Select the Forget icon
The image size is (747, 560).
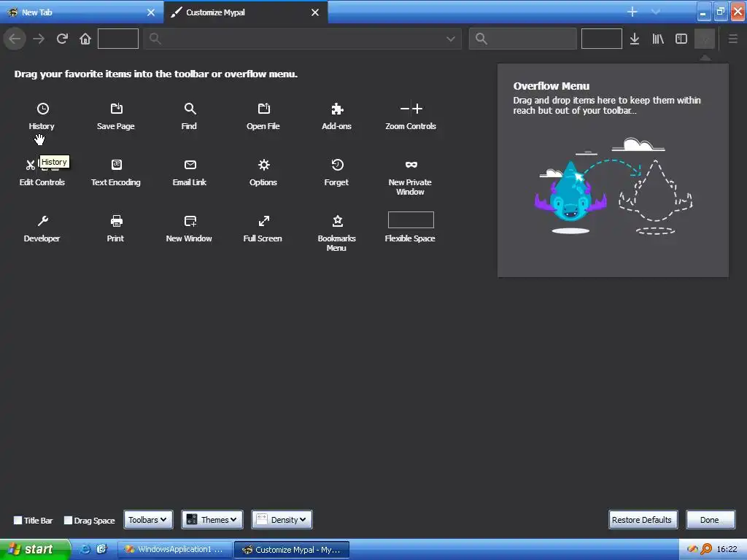[x=337, y=165]
